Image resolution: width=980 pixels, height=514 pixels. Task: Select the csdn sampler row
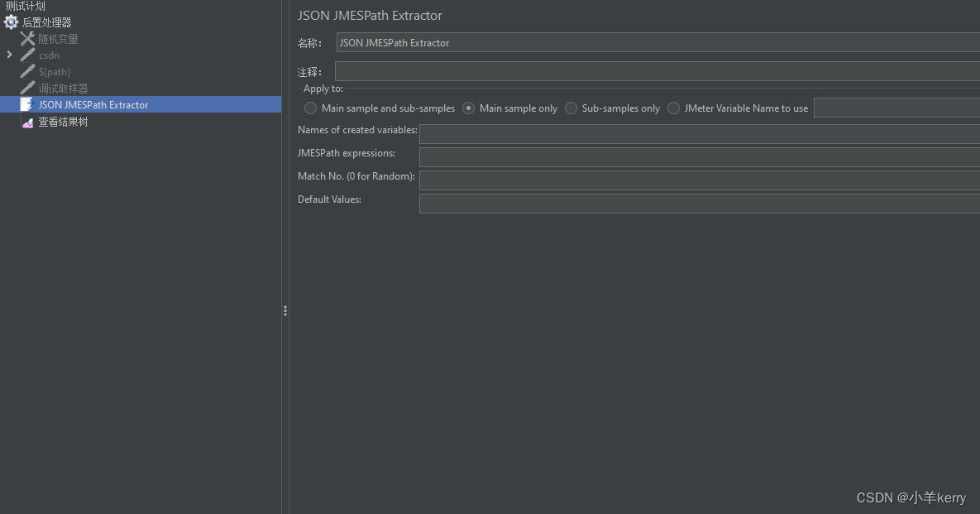coord(49,55)
